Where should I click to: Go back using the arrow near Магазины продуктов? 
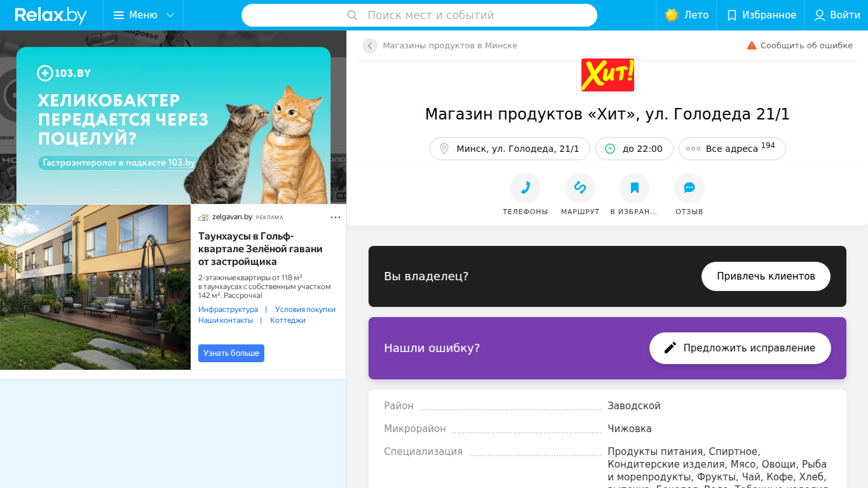[370, 46]
